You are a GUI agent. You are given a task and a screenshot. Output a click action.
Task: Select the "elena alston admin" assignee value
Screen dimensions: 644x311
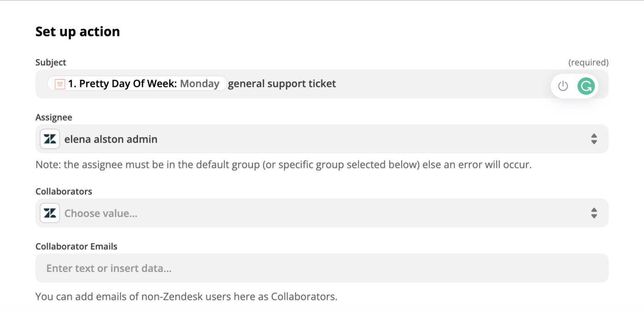point(111,139)
